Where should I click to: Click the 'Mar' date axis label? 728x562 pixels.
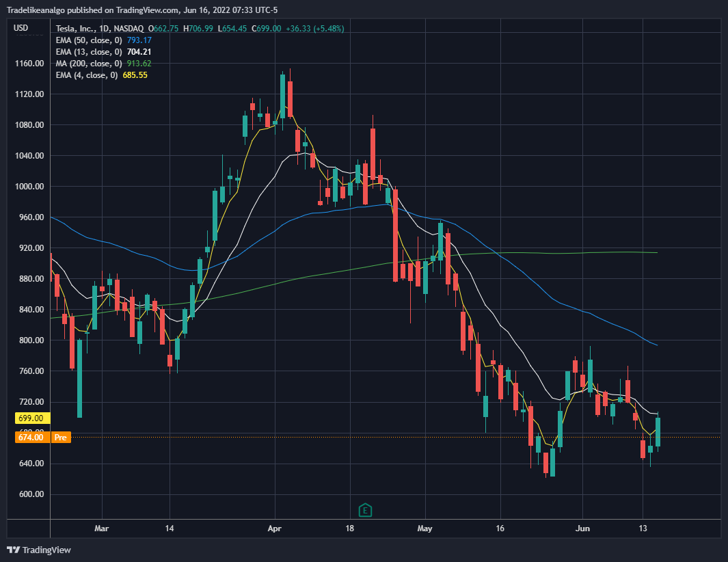102,528
